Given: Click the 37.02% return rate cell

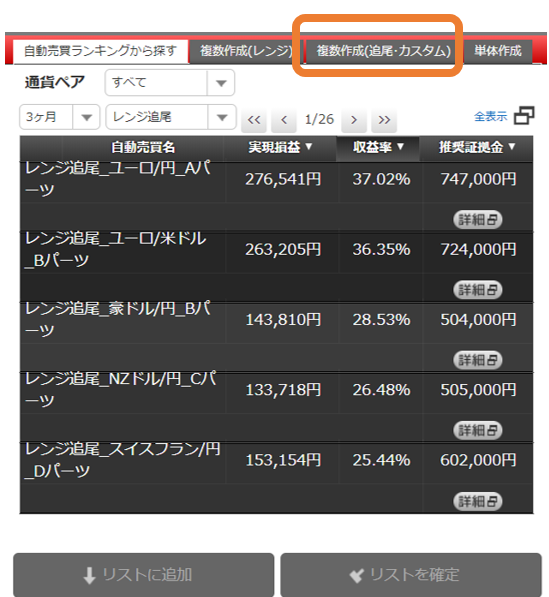Looking at the screenshot, I should tap(381, 179).
